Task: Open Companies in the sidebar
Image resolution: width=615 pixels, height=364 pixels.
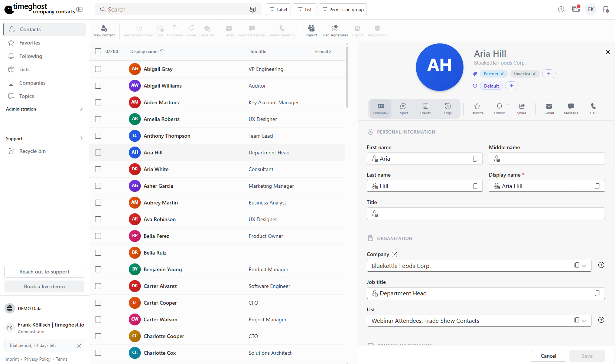Action: click(x=44, y=83)
